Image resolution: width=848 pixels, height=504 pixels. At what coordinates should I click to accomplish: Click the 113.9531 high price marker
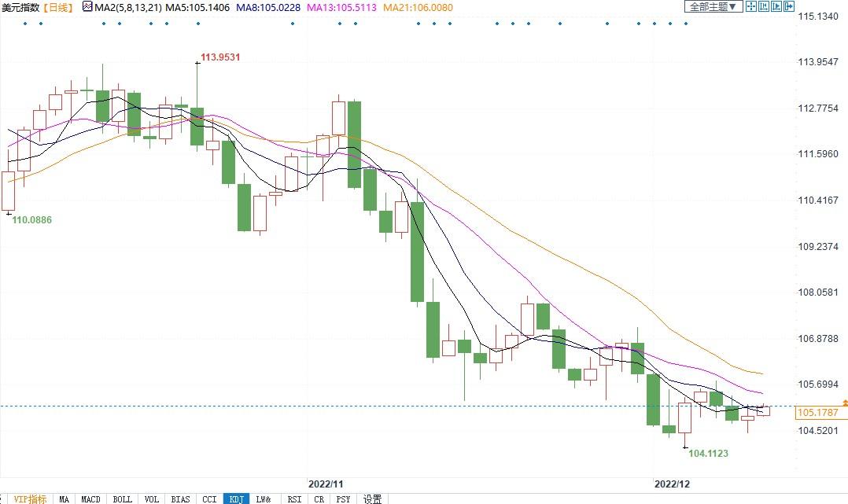pyautogui.click(x=220, y=57)
